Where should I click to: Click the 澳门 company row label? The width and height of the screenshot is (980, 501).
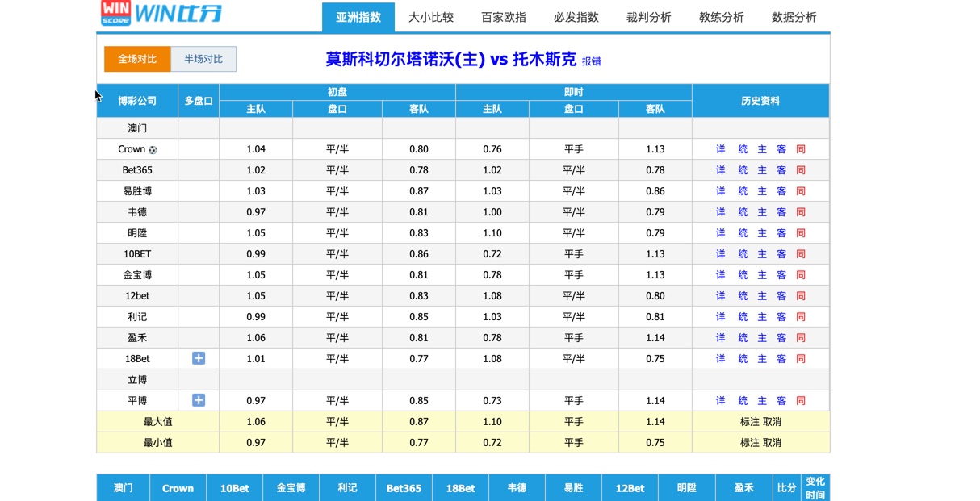137,128
